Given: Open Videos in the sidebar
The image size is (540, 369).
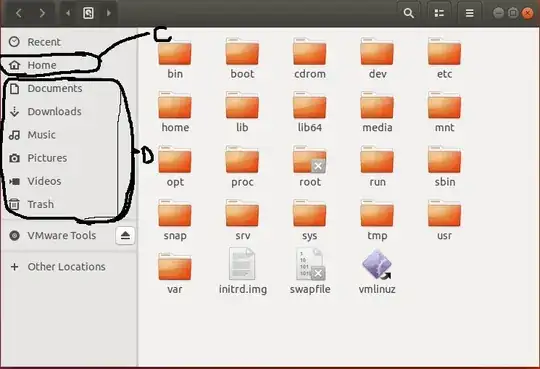Looking at the screenshot, I should coord(69,181).
